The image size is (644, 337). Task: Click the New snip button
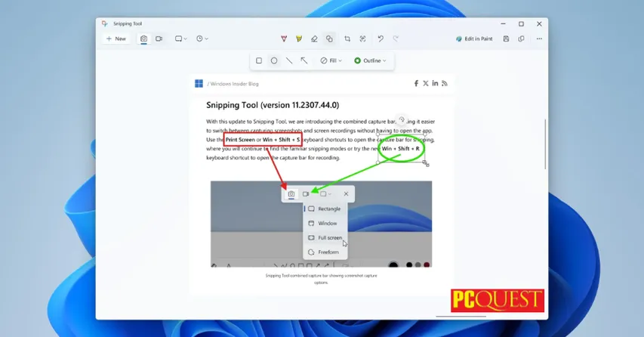pos(116,39)
